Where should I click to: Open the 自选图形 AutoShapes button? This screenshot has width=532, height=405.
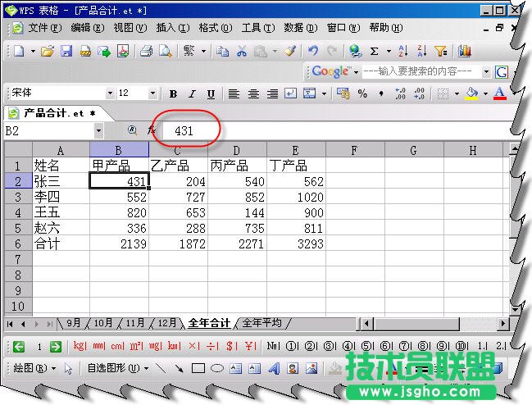pyautogui.click(x=117, y=368)
